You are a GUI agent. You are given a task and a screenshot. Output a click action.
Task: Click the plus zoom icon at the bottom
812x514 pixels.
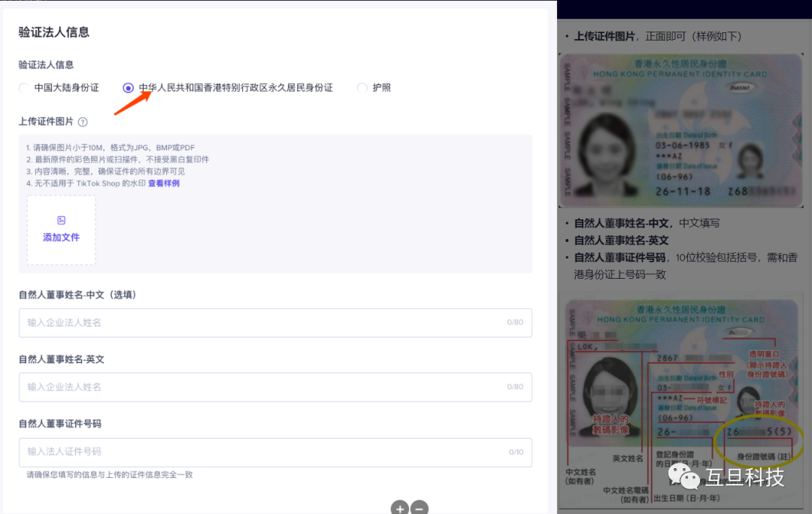[x=400, y=508]
